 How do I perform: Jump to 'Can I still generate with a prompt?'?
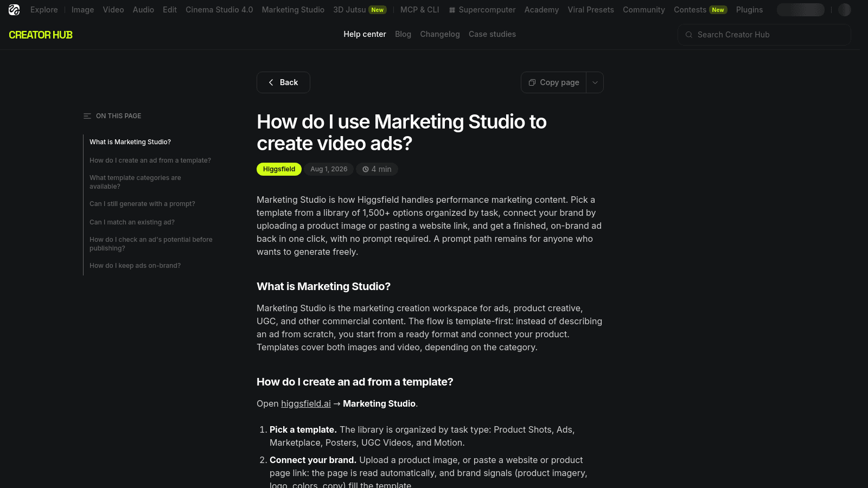(x=142, y=204)
